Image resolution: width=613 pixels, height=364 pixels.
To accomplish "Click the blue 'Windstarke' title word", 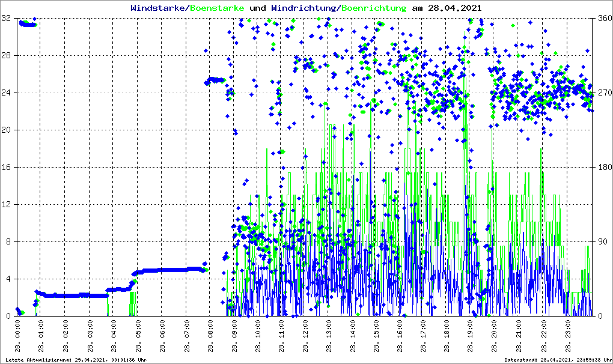I will [x=159, y=8].
